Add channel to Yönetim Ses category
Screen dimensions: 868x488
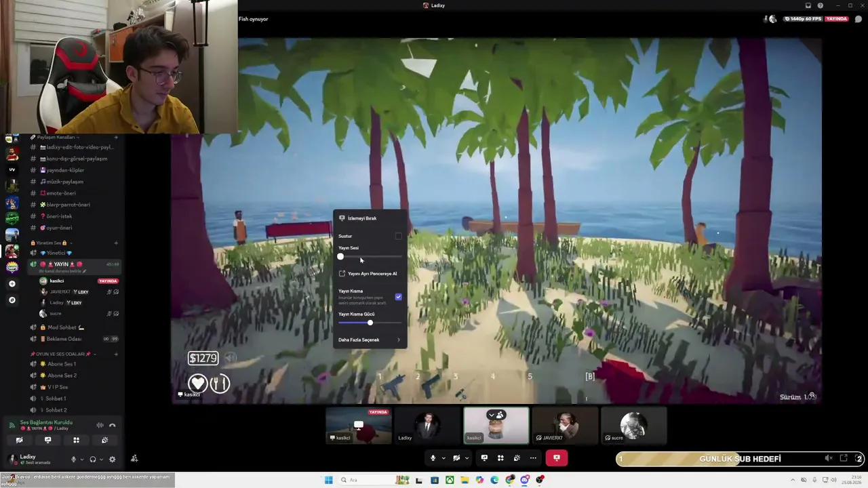click(x=116, y=243)
